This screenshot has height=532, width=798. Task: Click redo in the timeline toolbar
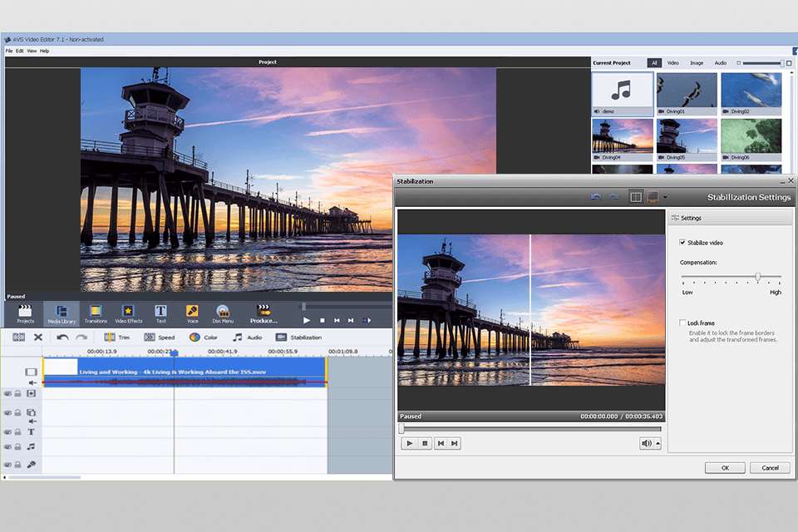click(81, 337)
